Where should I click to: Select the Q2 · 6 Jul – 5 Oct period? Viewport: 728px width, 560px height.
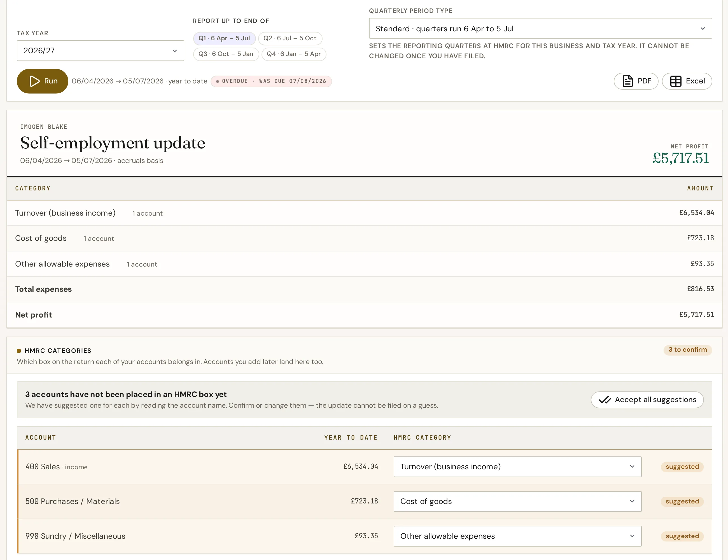coord(290,38)
